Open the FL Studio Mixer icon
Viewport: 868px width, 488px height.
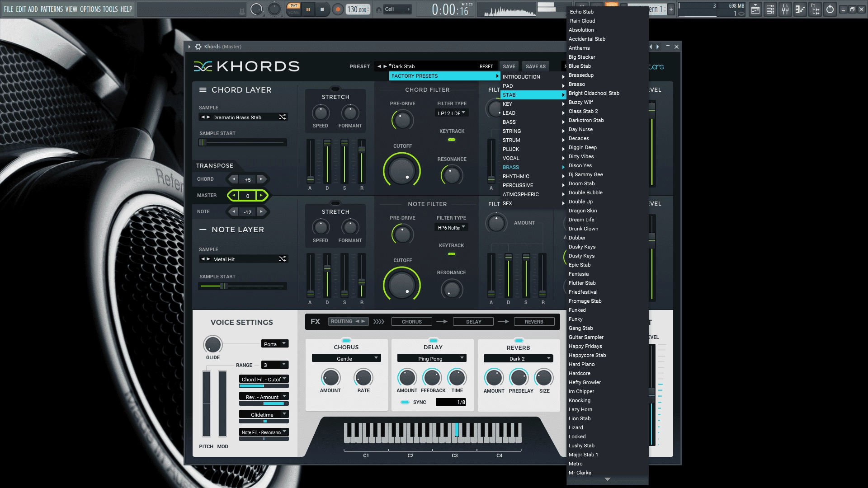pos(785,9)
